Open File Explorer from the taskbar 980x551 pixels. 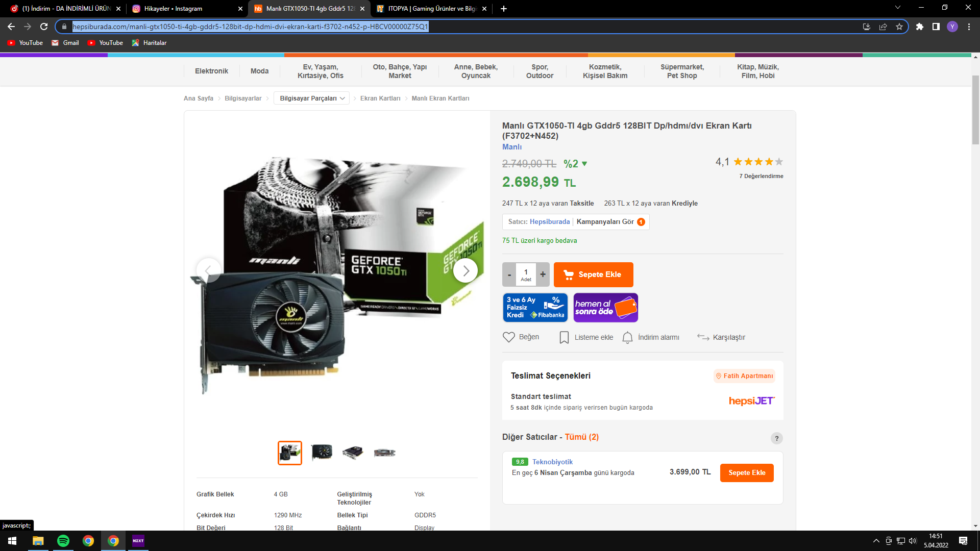38,541
